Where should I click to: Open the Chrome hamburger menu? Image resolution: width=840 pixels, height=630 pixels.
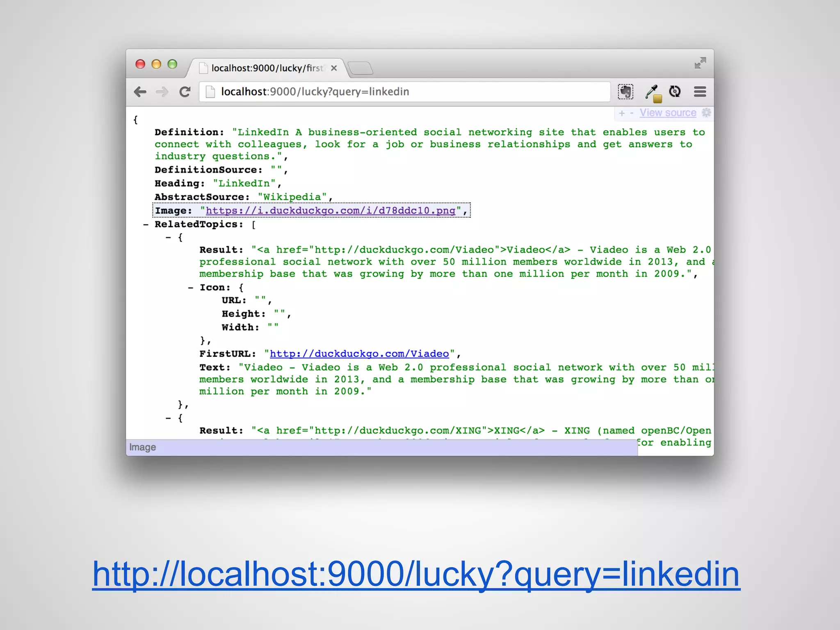[700, 92]
